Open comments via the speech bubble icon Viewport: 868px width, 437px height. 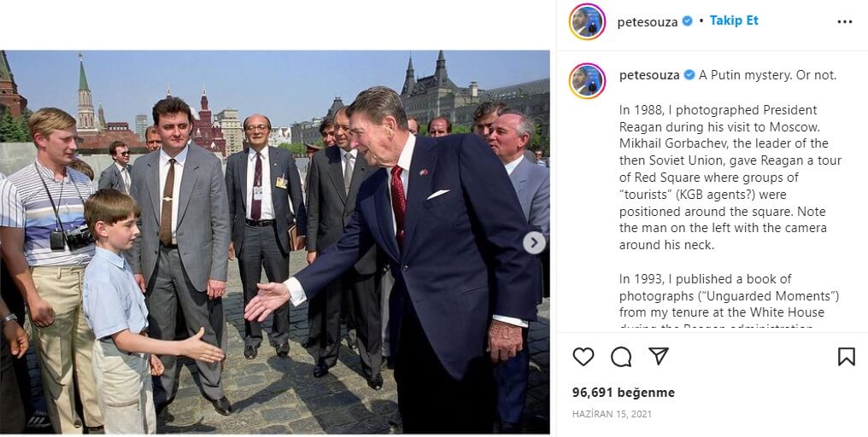click(621, 357)
